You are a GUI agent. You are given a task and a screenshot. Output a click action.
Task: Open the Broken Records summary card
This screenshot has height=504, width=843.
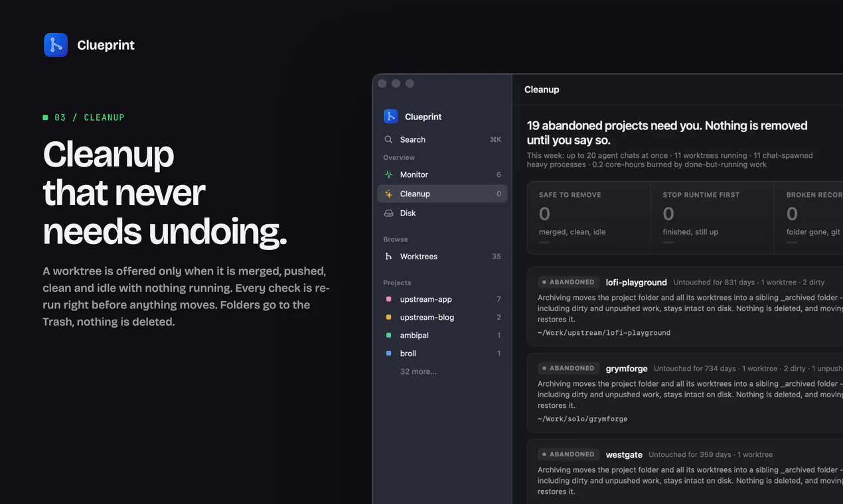pos(809,218)
